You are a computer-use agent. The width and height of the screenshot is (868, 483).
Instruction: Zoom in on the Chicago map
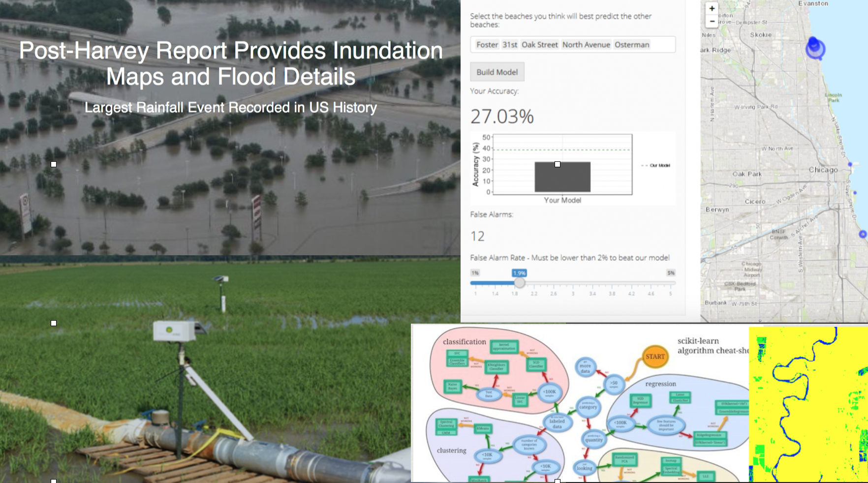click(x=712, y=8)
